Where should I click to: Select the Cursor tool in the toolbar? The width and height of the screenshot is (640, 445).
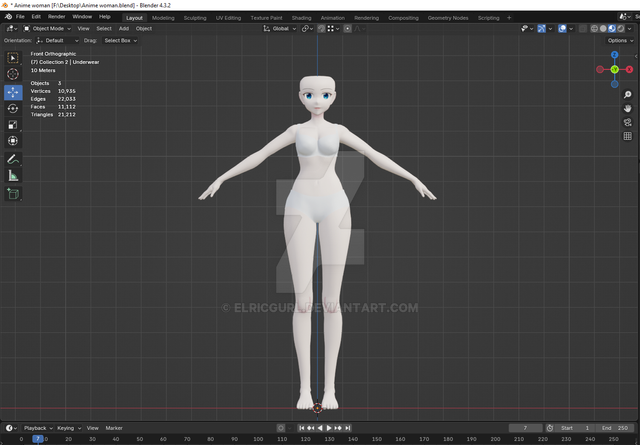[13, 74]
